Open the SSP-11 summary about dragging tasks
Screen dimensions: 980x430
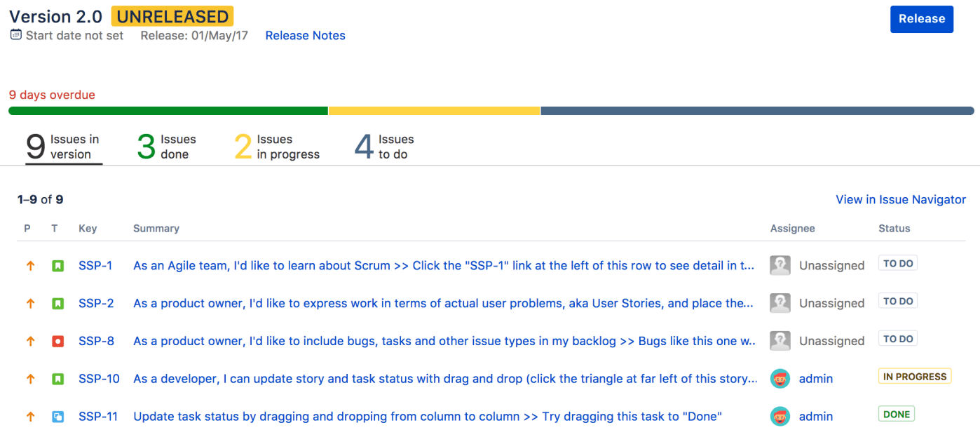tap(427, 417)
